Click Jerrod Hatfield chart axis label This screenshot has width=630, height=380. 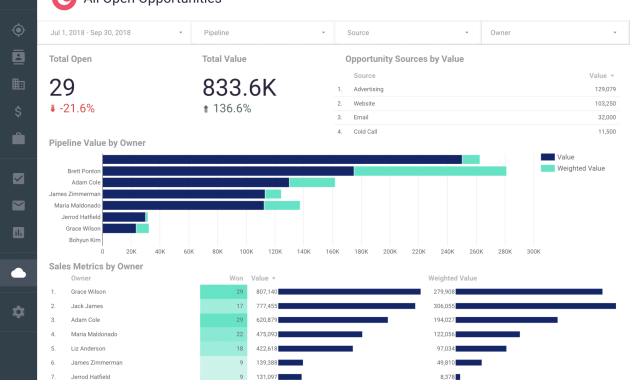pos(80,217)
